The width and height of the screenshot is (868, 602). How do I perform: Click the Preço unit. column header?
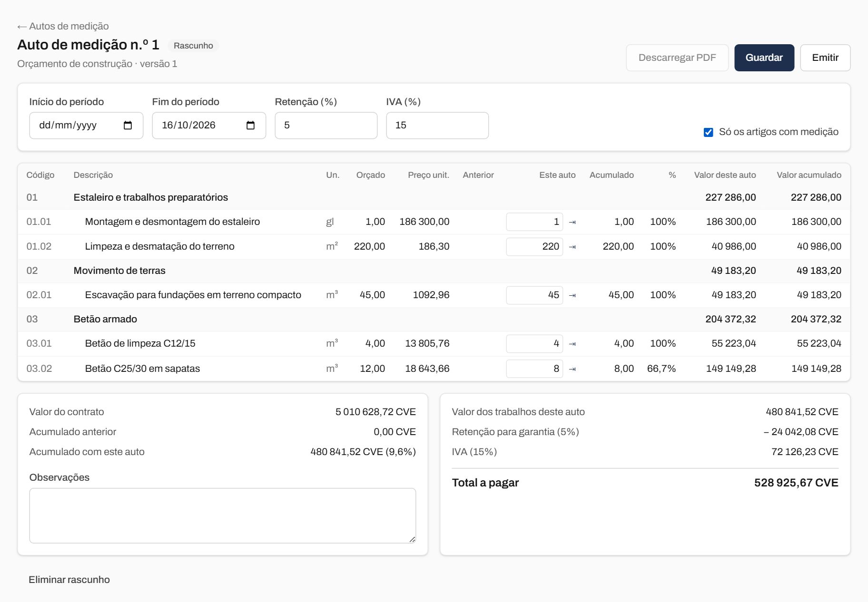428,175
